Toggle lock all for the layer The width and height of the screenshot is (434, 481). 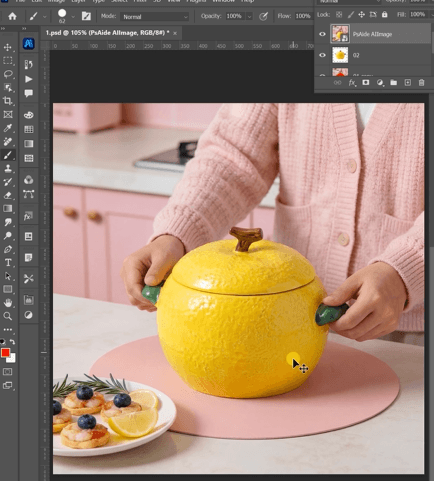click(385, 15)
